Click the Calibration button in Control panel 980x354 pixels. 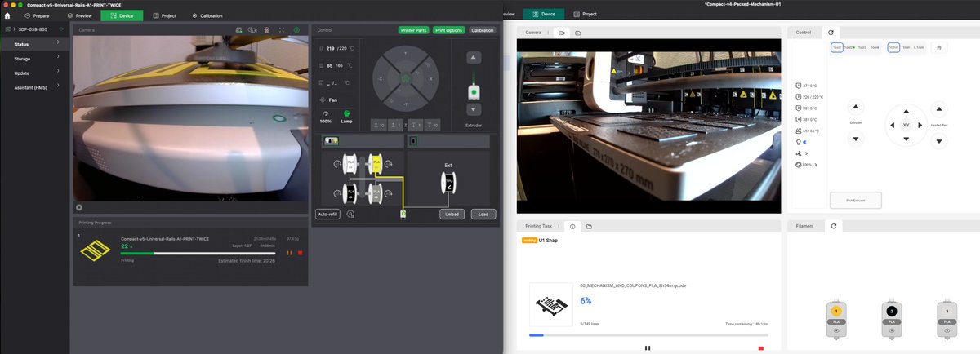click(x=483, y=30)
